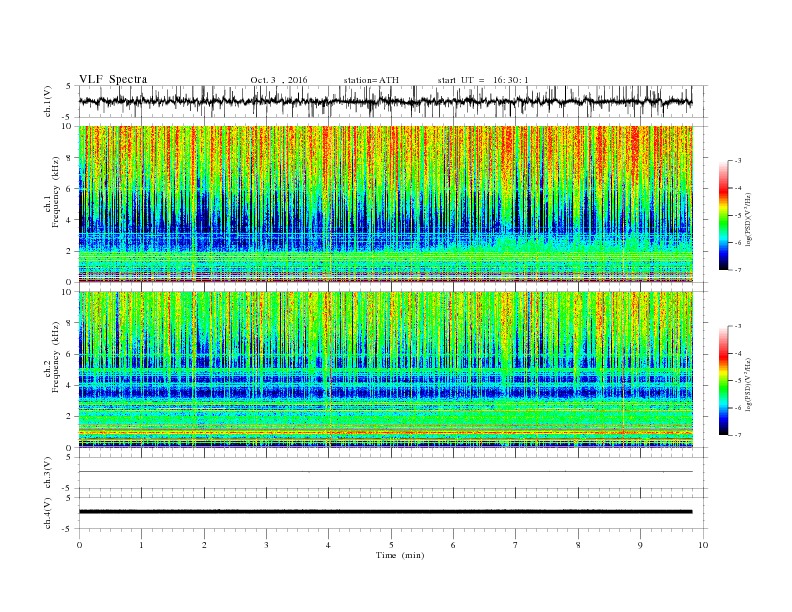
Task: Click the "ch.4(V)" axis label
Action: point(48,513)
